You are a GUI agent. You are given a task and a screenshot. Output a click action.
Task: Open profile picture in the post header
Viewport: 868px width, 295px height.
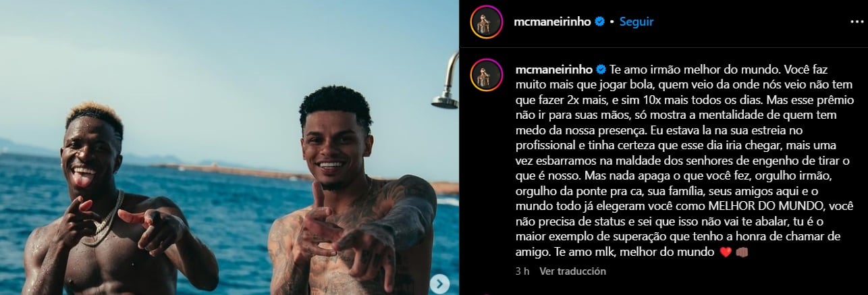point(486,22)
